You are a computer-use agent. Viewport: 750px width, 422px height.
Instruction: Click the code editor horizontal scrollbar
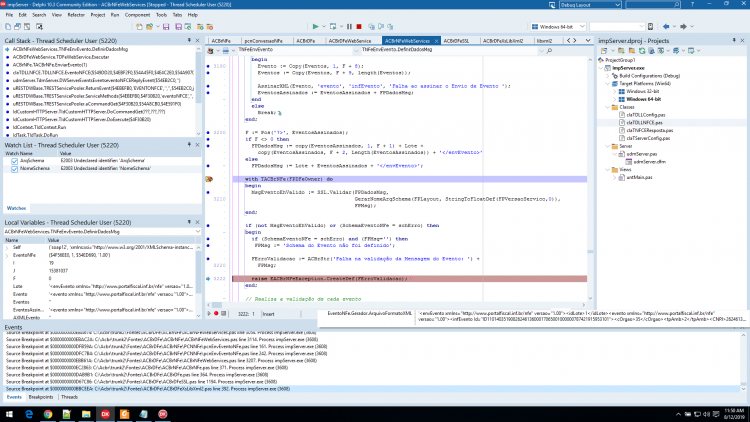(396, 305)
